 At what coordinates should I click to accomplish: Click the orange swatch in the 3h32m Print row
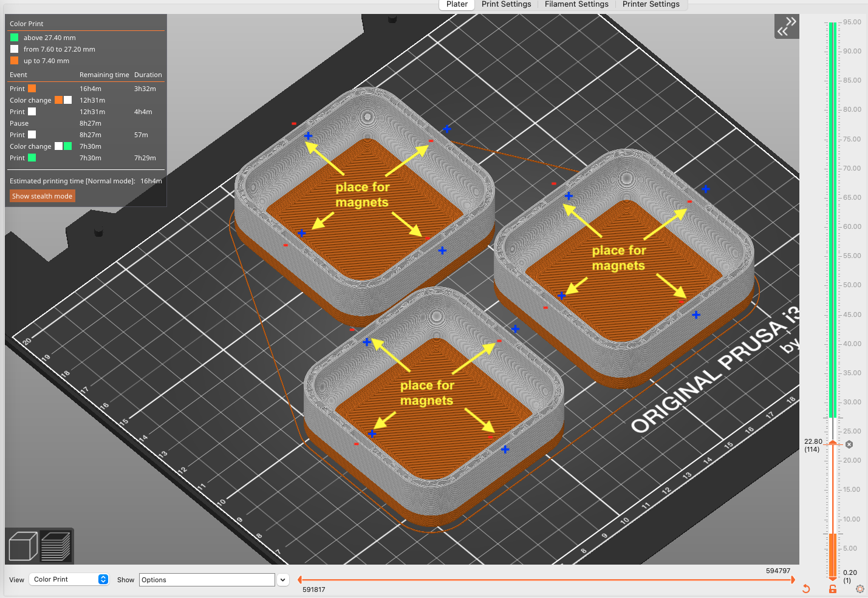tap(32, 89)
